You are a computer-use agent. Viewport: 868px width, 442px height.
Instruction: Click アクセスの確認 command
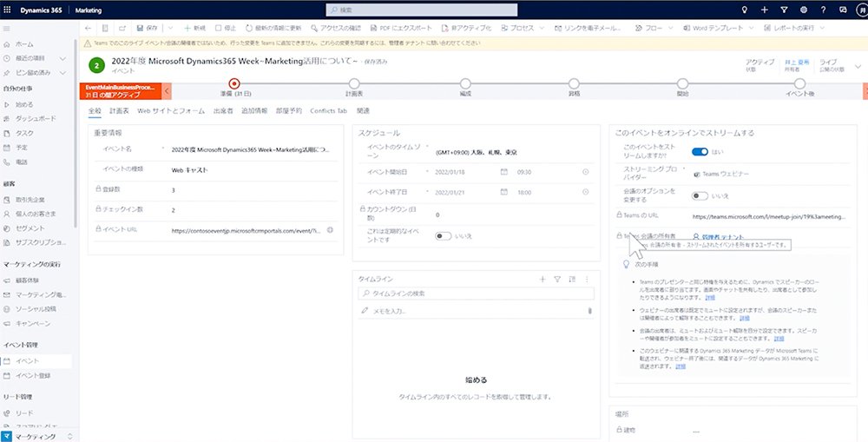[336, 28]
